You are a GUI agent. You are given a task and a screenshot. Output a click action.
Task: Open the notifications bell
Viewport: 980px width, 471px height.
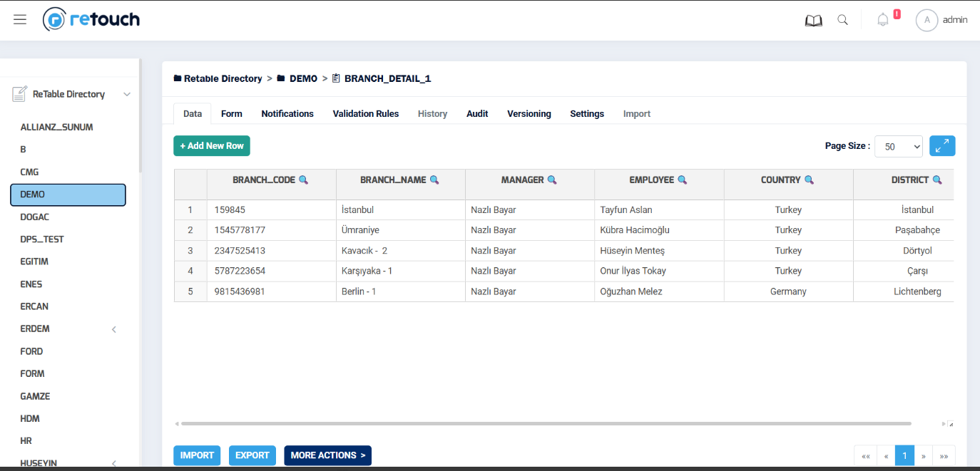(882, 20)
